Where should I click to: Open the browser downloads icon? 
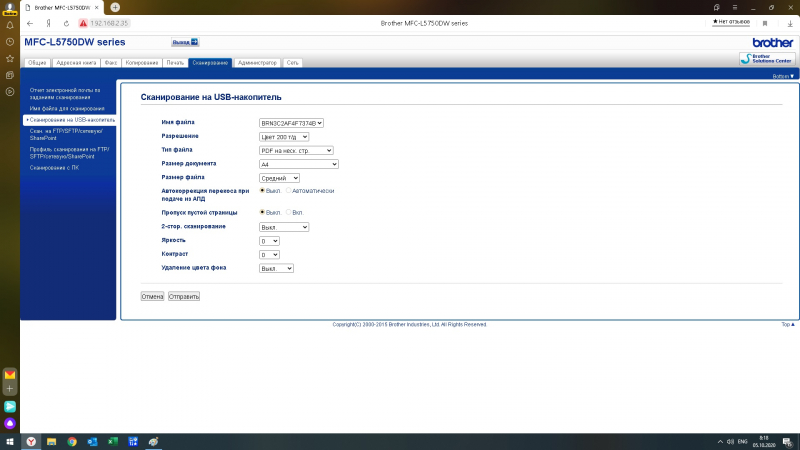(792, 22)
